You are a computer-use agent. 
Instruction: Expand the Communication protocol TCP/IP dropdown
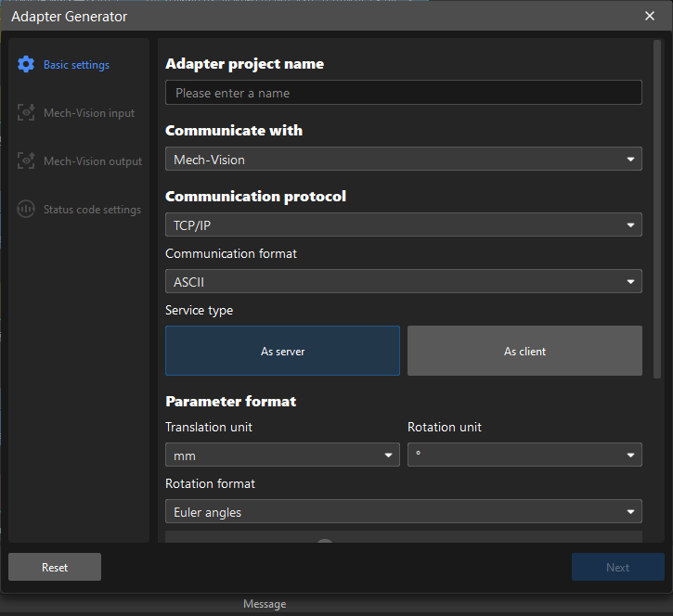pyautogui.click(x=403, y=225)
